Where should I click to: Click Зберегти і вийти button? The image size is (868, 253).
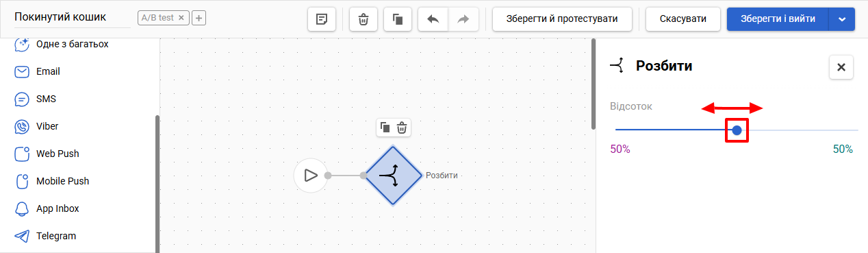point(778,19)
